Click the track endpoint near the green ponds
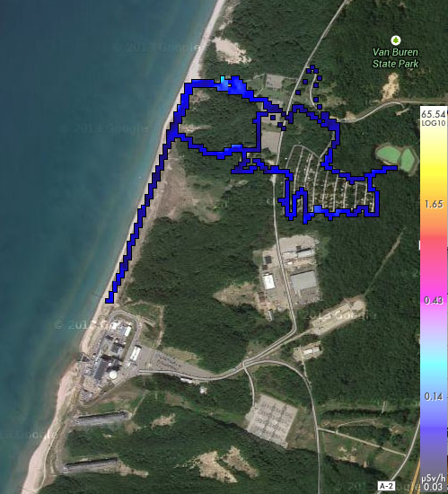This screenshot has width=448, height=494. (392, 168)
